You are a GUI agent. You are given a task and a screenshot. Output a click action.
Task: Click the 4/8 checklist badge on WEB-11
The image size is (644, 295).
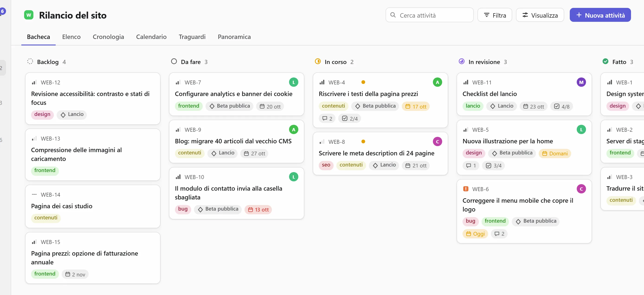(562, 106)
